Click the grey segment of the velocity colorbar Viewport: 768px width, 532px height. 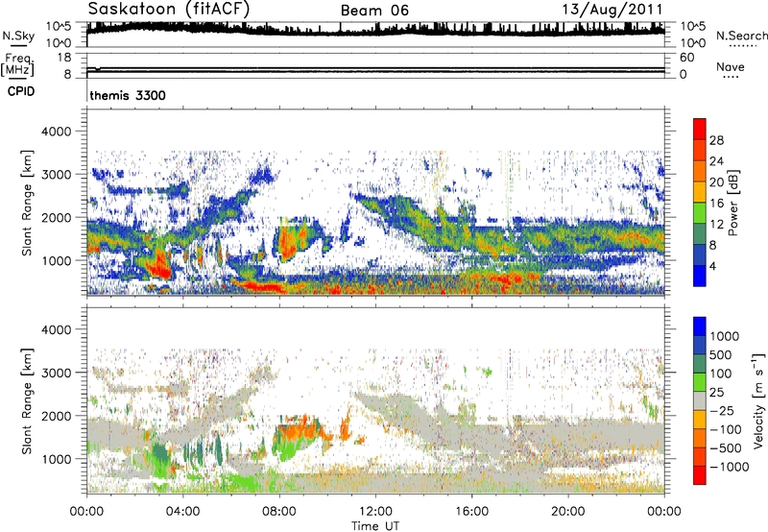[x=700, y=401]
